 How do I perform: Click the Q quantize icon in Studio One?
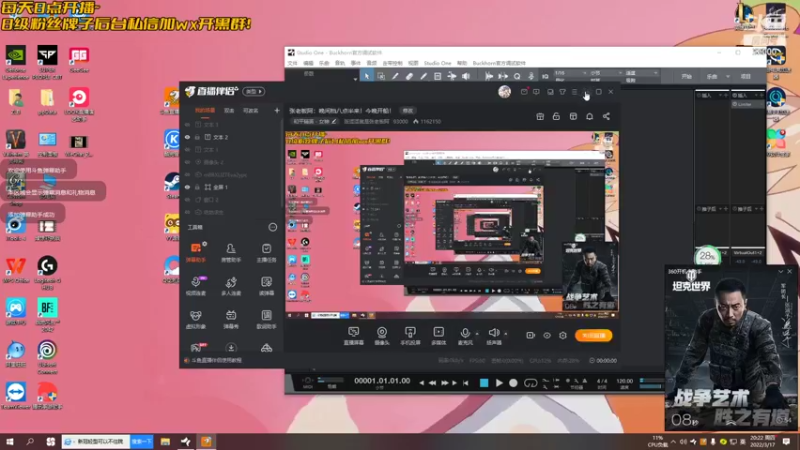click(517, 77)
